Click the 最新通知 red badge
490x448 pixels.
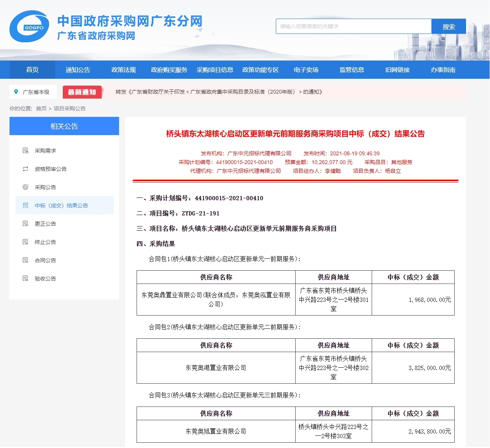coord(82,92)
